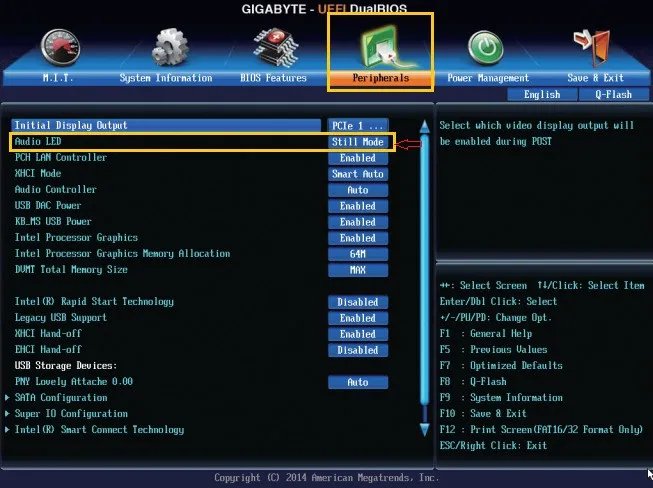Select the Peripherals tab label
Image resolution: width=653 pixels, height=488 pixels.
(381, 78)
